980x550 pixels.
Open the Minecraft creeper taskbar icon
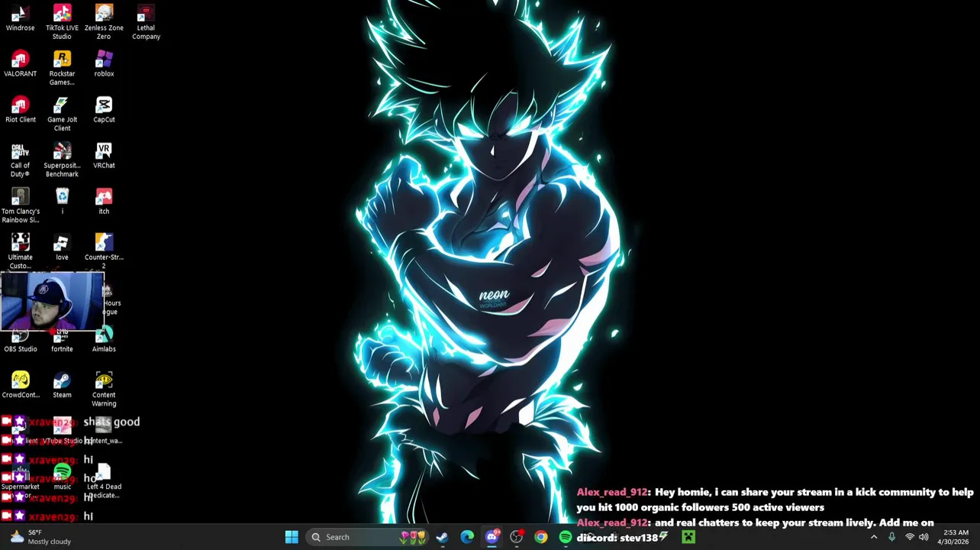click(688, 537)
